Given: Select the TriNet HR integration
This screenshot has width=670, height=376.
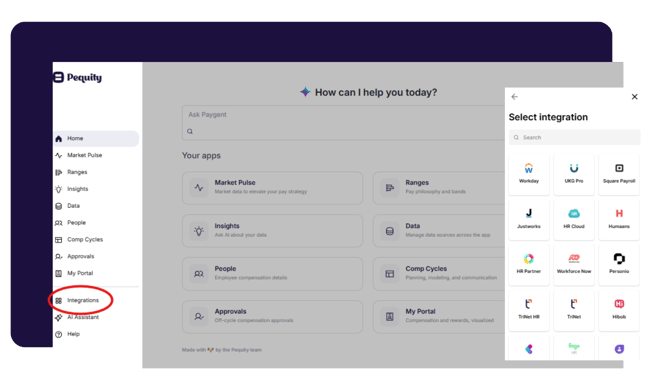Looking at the screenshot, I should point(529,310).
